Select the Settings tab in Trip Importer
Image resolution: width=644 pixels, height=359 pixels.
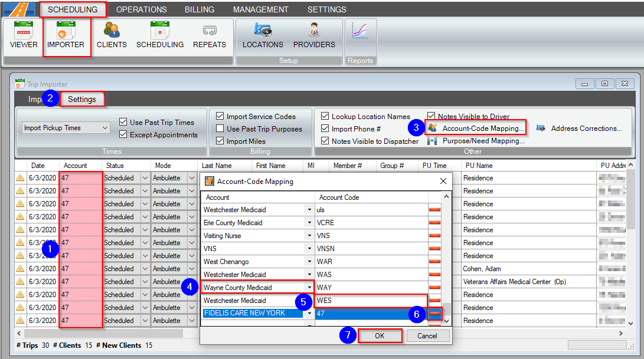(83, 99)
